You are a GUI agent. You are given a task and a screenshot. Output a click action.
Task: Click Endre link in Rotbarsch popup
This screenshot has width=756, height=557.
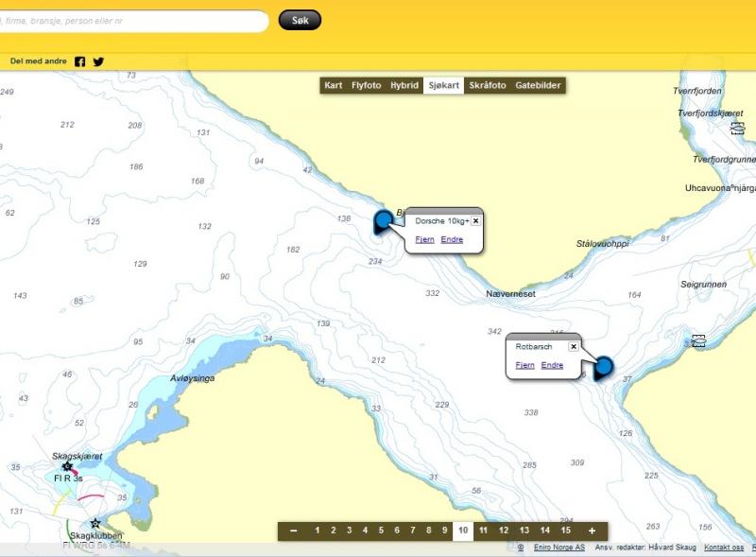[x=552, y=365]
